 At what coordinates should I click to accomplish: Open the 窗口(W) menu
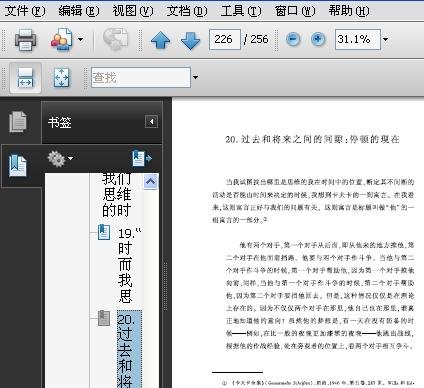pos(295,11)
